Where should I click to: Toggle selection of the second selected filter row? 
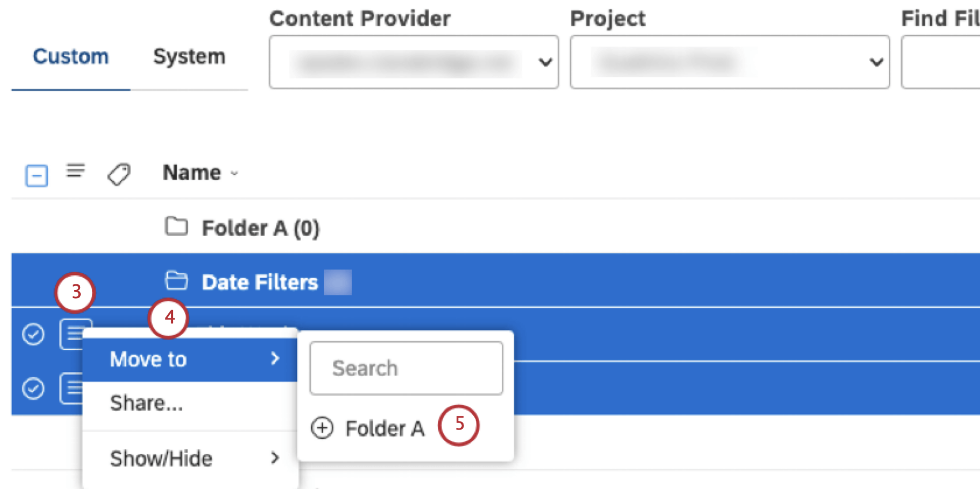tap(33, 388)
